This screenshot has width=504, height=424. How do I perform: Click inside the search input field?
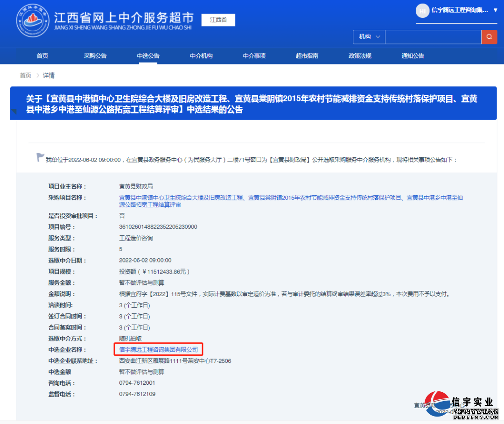pyautogui.click(x=433, y=36)
